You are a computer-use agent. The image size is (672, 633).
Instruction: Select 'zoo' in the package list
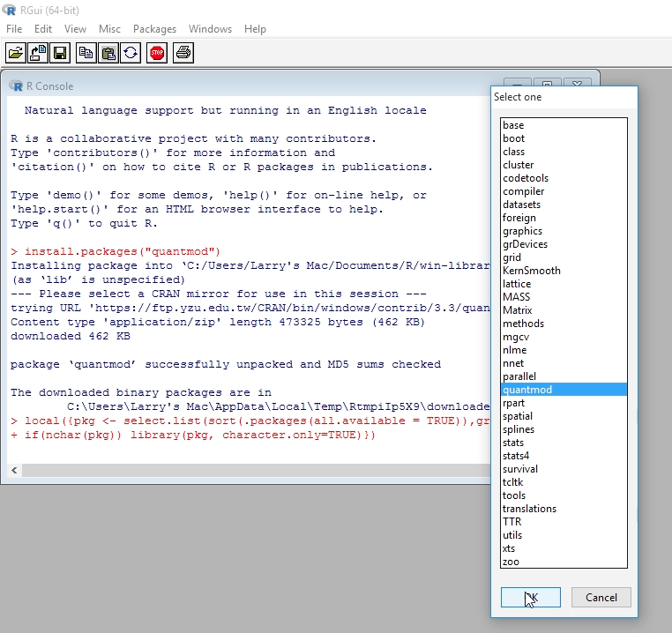coord(564,562)
